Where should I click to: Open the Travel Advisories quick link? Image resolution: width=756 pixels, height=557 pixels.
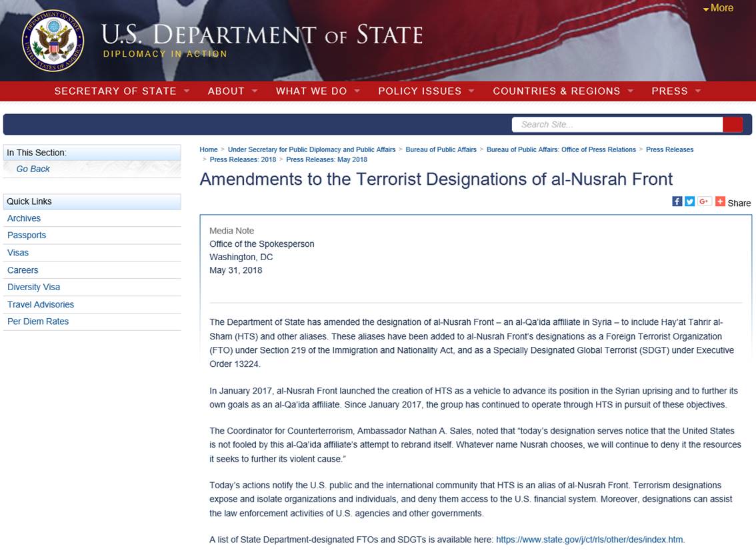41,304
